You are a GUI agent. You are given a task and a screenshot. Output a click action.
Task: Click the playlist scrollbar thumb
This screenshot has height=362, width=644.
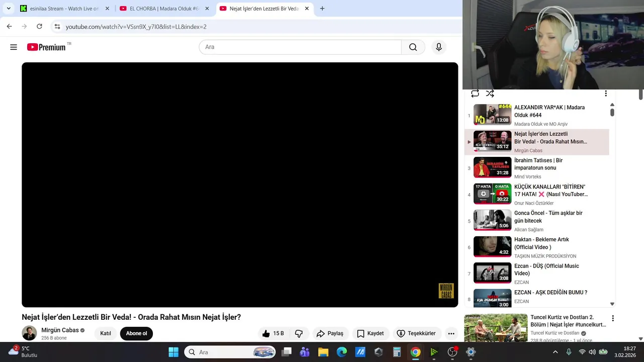612,112
